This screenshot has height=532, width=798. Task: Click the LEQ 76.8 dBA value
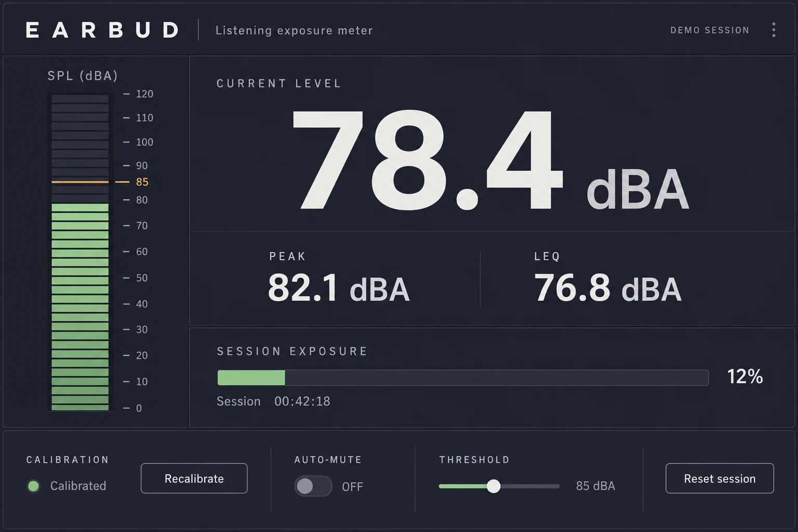click(x=608, y=288)
